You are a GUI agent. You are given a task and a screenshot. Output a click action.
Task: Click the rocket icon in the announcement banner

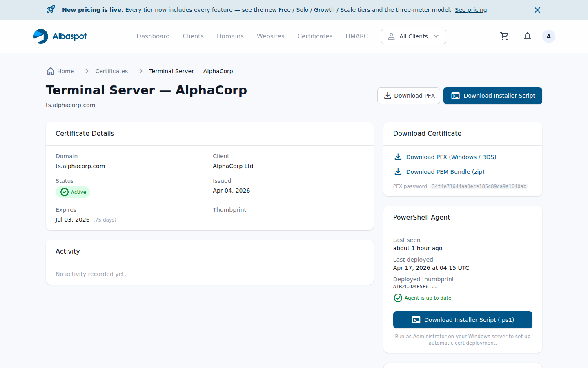(51, 10)
